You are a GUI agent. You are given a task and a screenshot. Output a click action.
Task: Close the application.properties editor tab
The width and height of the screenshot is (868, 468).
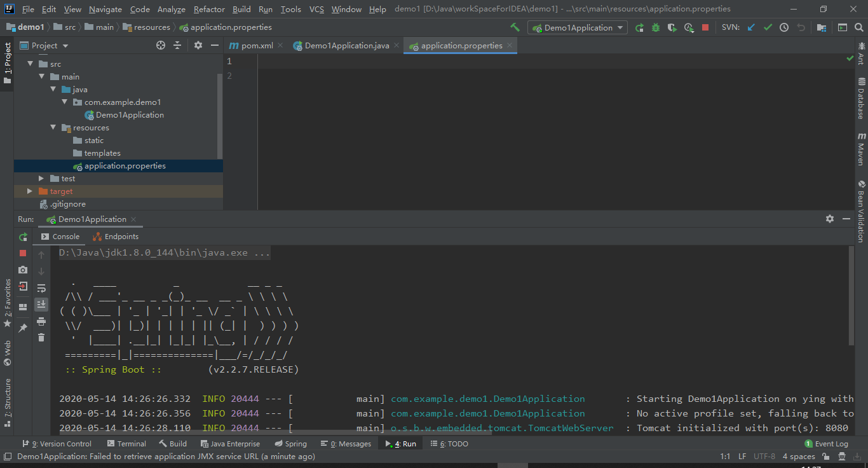[509, 46]
